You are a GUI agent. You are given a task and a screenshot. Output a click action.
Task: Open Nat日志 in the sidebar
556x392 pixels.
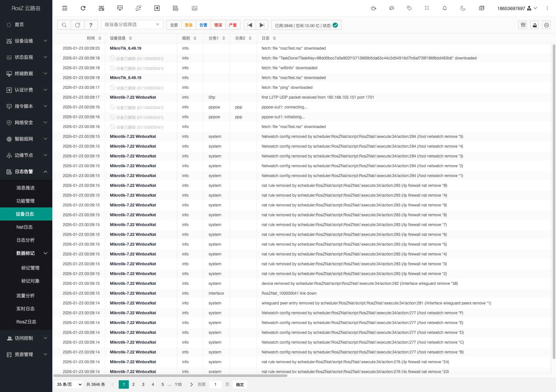point(25,227)
